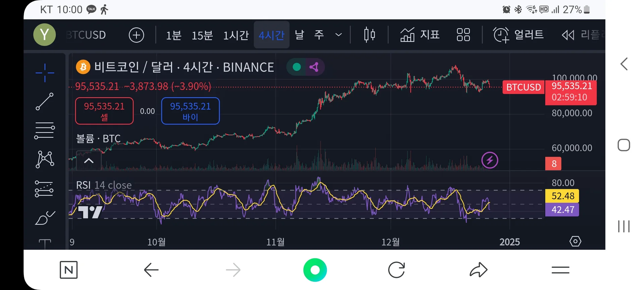Toggle the purple share/publish chart button
This screenshot has width=644, height=290.
(314, 67)
